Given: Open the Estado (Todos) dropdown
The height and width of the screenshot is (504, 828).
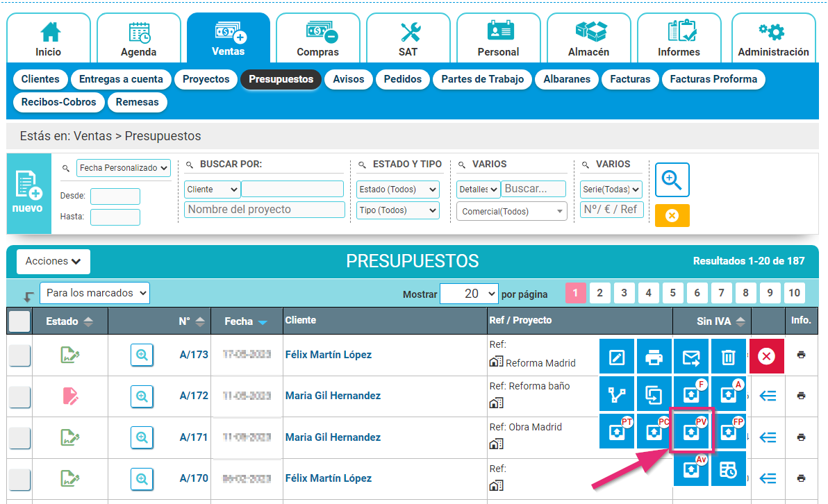Looking at the screenshot, I should tap(397, 189).
